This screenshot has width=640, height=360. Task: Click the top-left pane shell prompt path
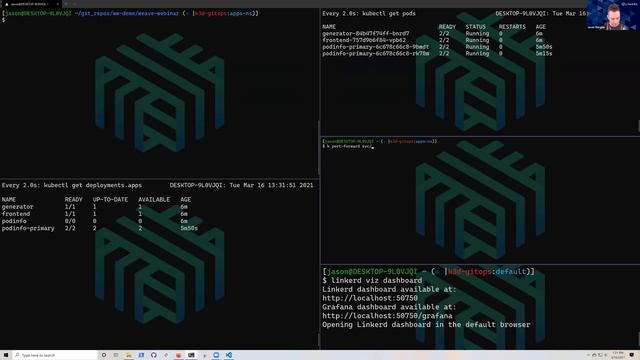pyautogui.click(x=127, y=13)
